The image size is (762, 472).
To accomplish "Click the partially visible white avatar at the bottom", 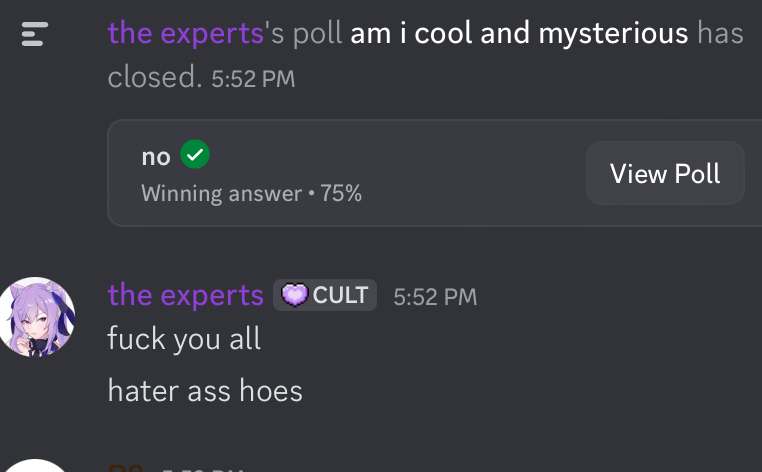I will tap(36, 466).
